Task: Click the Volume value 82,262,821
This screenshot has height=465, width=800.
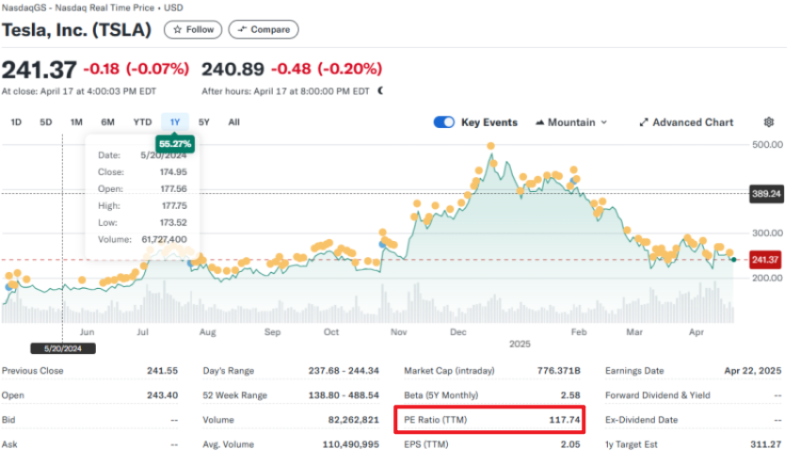Action: tap(353, 420)
